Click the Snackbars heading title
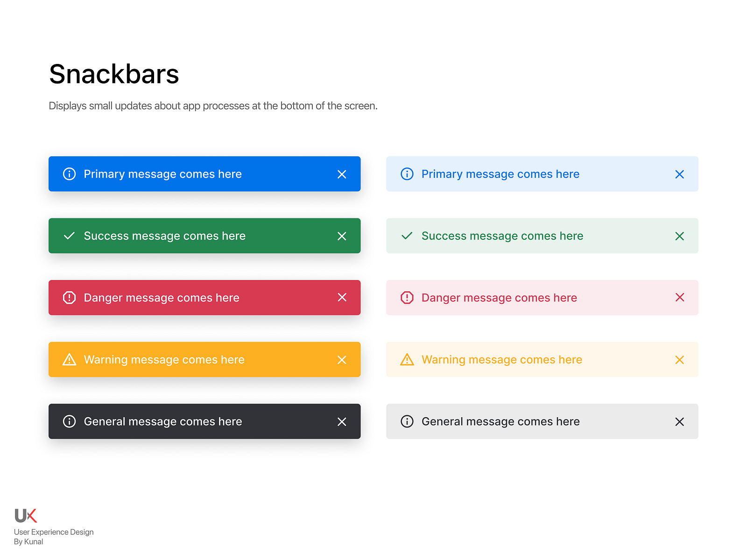747x560 pixels. (x=114, y=74)
